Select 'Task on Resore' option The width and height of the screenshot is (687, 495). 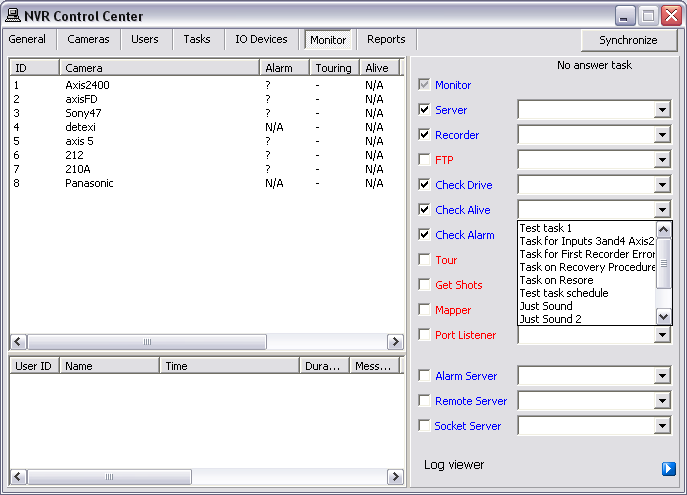click(x=587, y=280)
